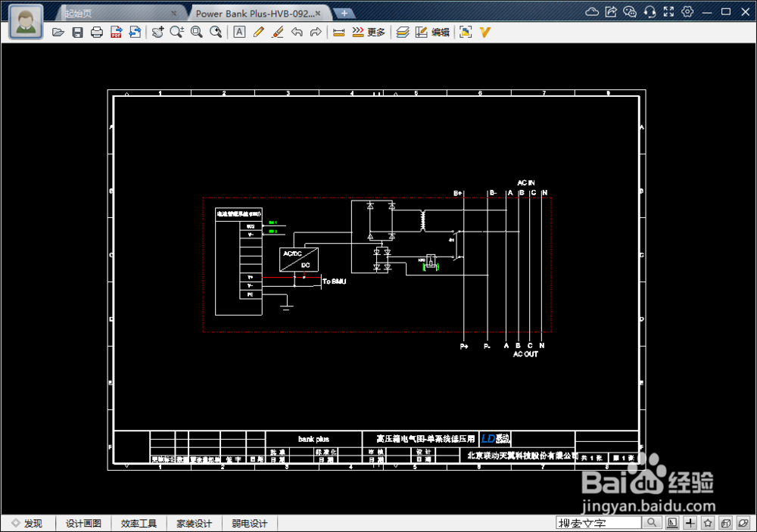Screen dimensions: 757x532
Task: Click the blue file conversion icon
Action: pos(136,33)
